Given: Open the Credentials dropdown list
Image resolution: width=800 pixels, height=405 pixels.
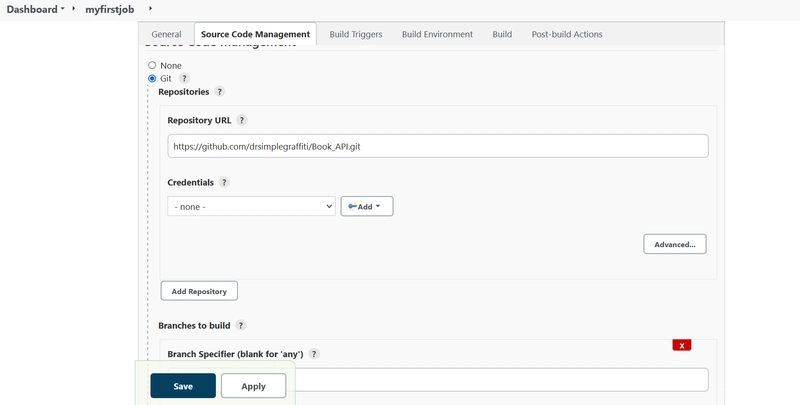Looking at the screenshot, I should 251,206.
